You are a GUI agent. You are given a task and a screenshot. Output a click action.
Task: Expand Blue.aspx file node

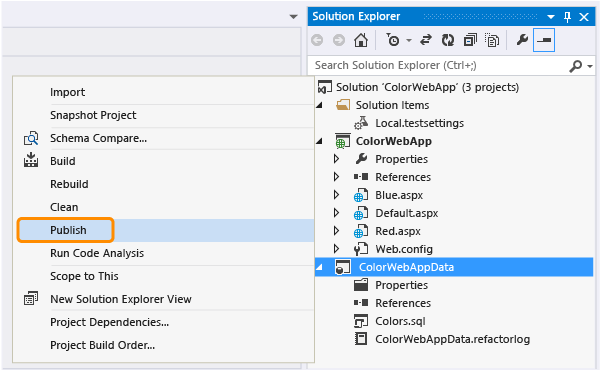pos(337,195)
